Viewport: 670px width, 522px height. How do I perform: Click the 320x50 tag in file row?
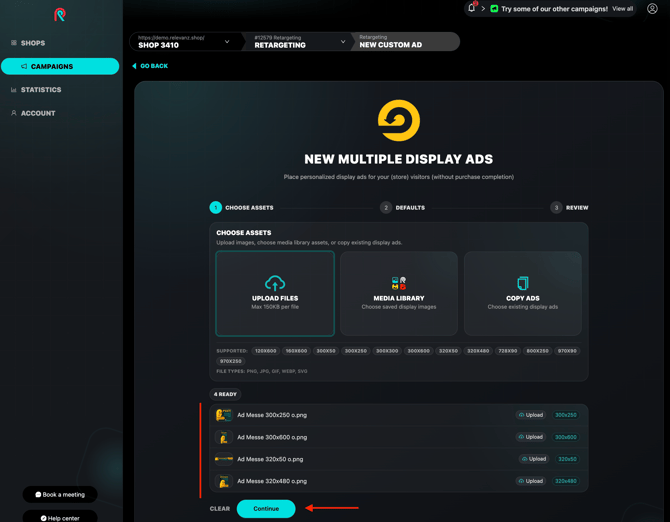point(567,459)
